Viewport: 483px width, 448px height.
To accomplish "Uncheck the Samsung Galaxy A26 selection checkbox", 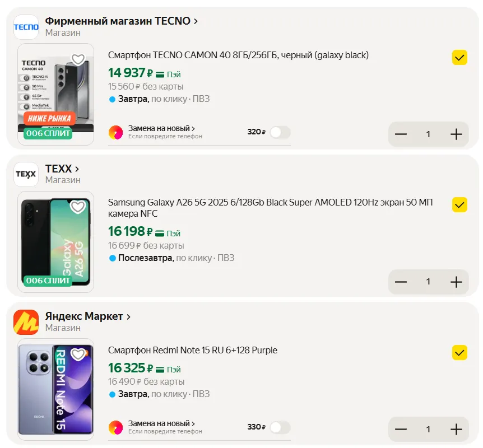I will pyautogui.click(x=459, y=205).
